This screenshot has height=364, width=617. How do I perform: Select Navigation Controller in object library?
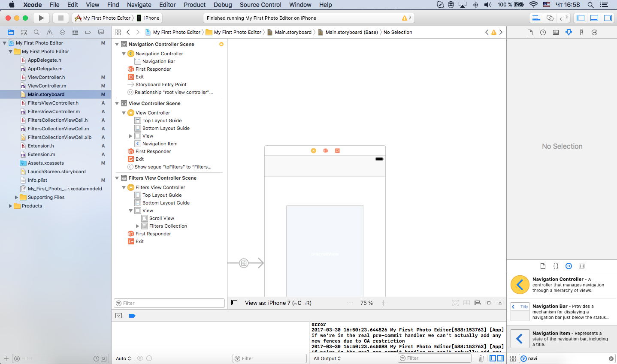coord(562,285)
